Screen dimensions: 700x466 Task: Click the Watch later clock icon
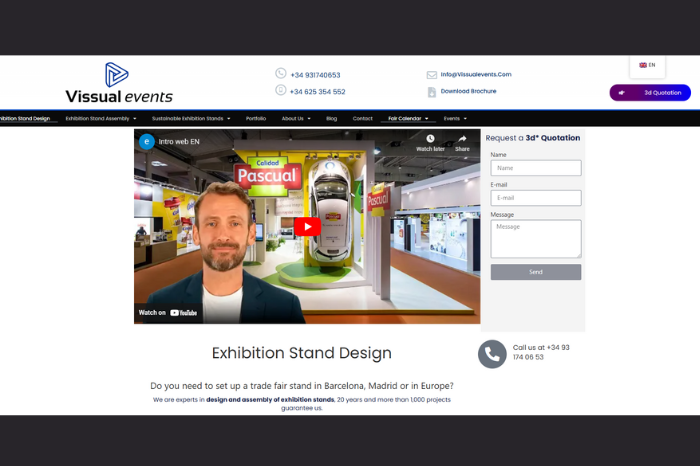pos(430,139)
